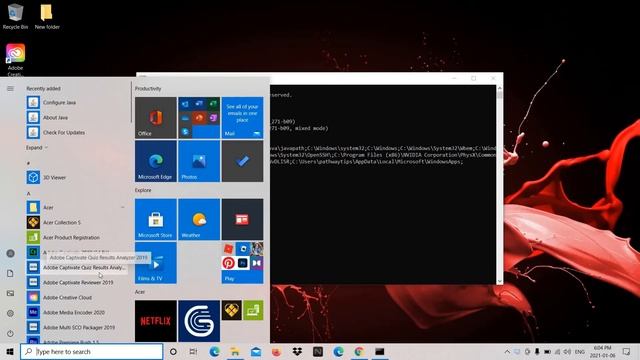Screen dimensions: 640x360
Task: Focus the 'Type here to search' box
Action: 91,351
